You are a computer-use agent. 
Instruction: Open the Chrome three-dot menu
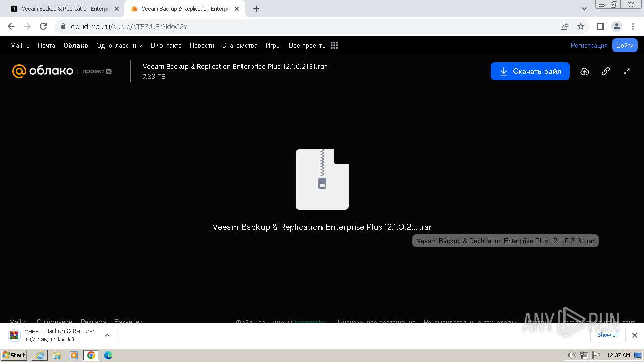pos(633,26)
